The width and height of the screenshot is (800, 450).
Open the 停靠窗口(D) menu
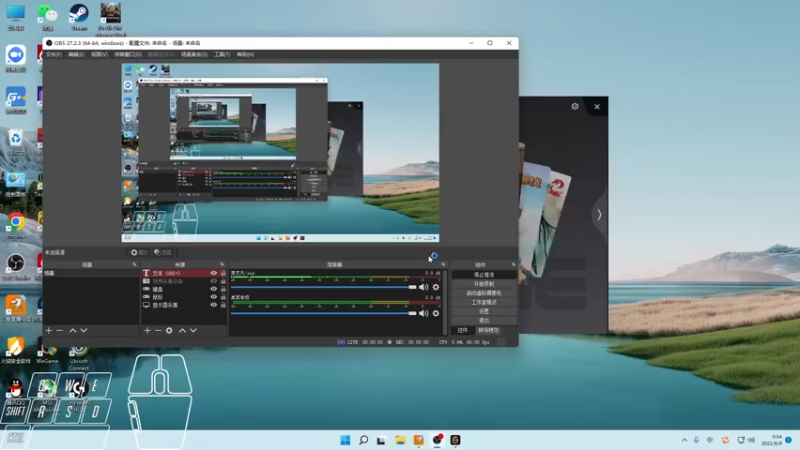128,55
